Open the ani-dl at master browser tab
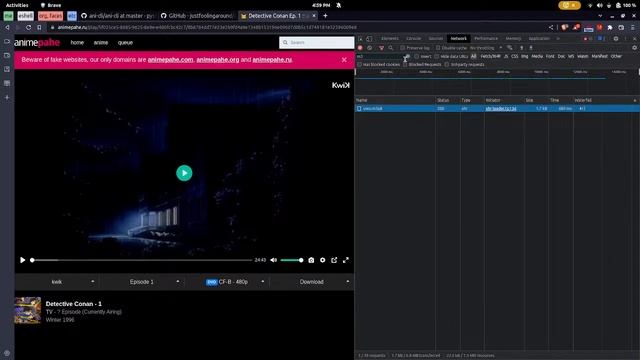Viewport: 640px width, 360px height. (118, 16)
